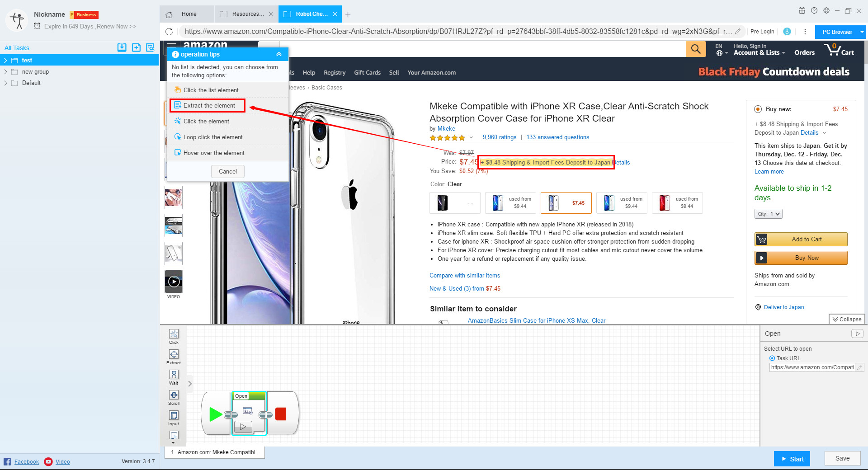
Task: Open the Qty quantity dropdown
Action: click(x=768, y=213)
